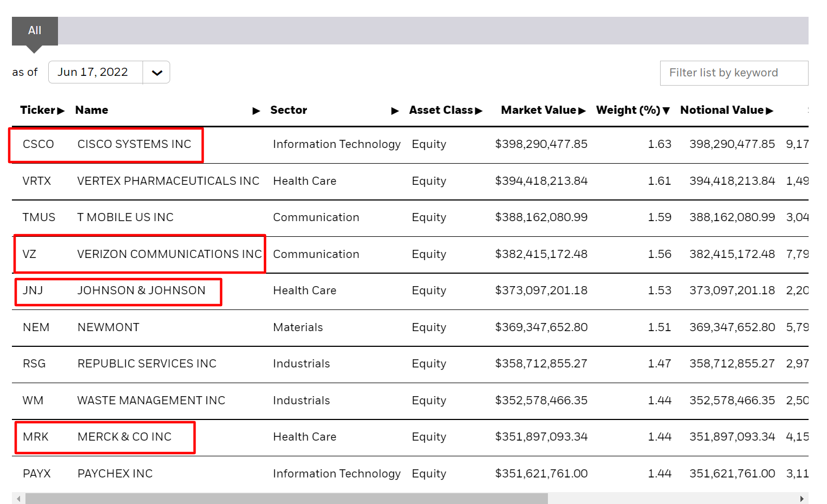The width and height of the screenshot is (827, 504).
Task: Click Republic Services market value $358,712,855.27
Action: (x=541, y=364)
